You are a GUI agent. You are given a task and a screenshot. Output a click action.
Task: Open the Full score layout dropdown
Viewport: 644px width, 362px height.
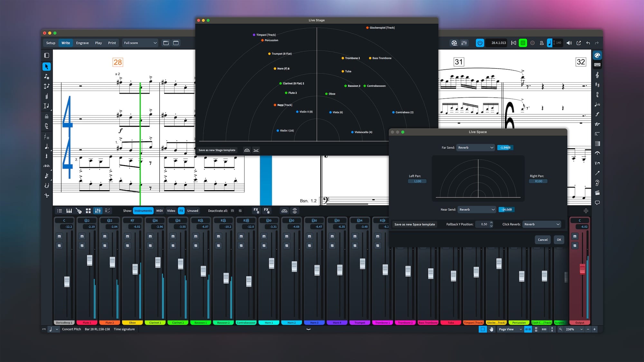(140, 43)
